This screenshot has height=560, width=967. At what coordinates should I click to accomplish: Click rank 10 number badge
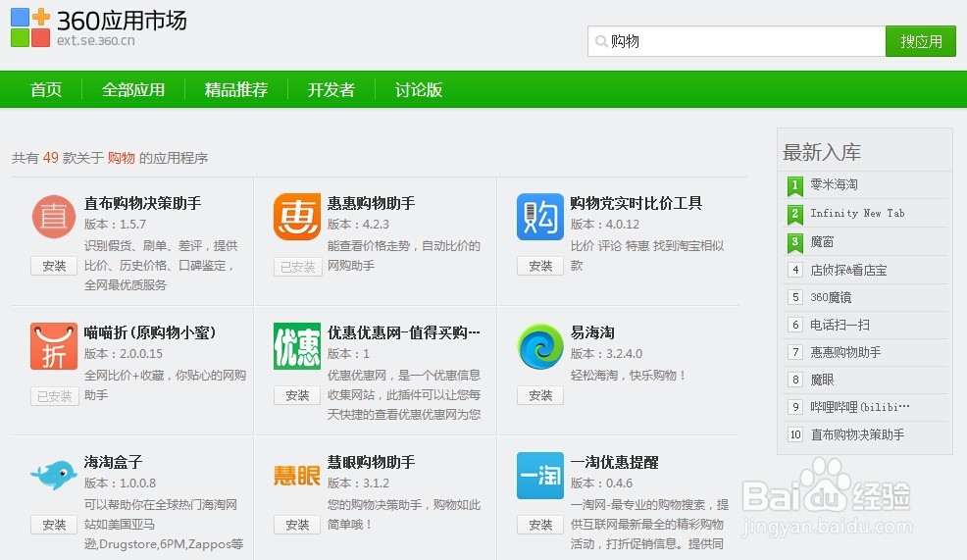click(x=795, y=434)
